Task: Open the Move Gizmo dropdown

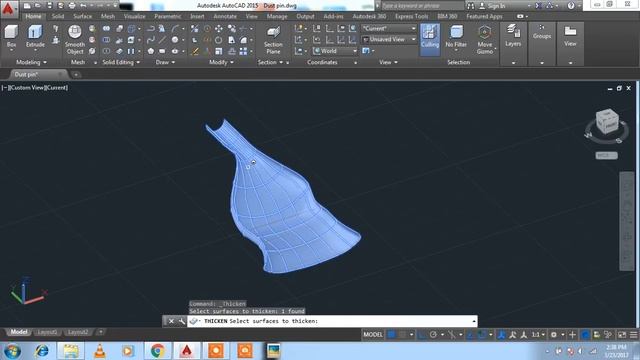Action: (485, 40)
